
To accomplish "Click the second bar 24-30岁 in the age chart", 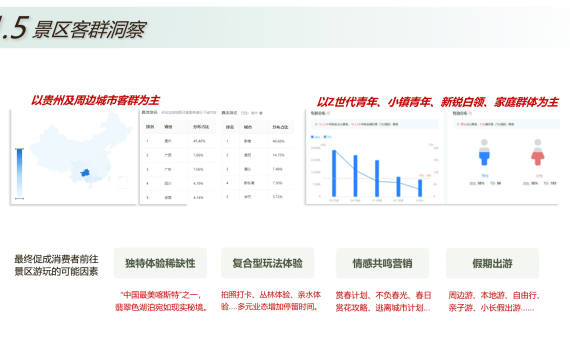I will pos(356,176).
